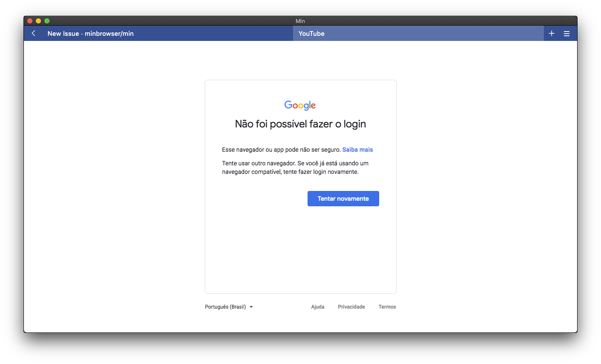Click the Min window title bar
This screenshot has width=601, height=364.
tap(300, 20)
